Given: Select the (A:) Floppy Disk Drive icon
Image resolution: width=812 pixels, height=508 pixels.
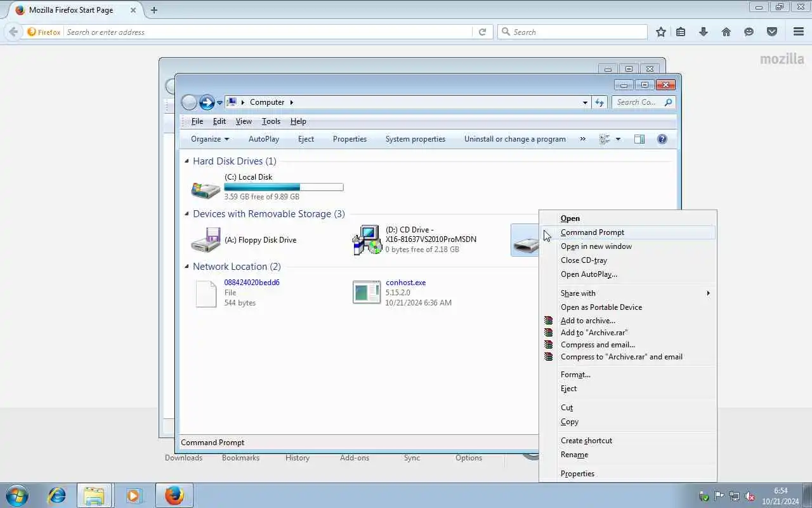Looking at the screenshot, I should pyautogui.click(x=206, y=241).
